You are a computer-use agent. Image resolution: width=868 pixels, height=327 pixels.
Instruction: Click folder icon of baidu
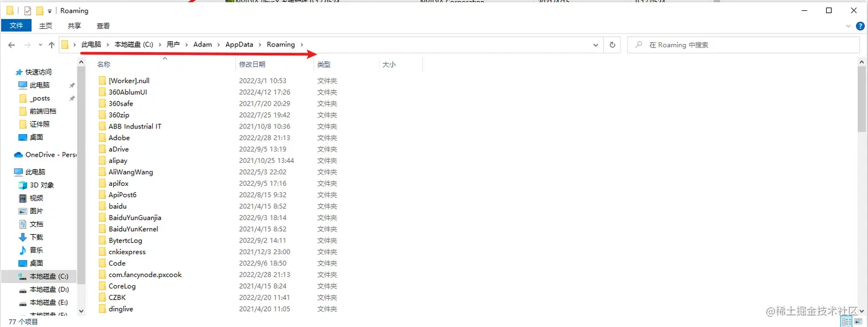click(102, 206)
